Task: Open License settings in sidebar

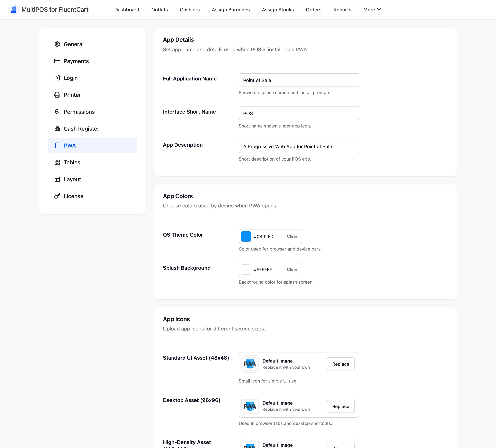Action: (x=92, y=196)
